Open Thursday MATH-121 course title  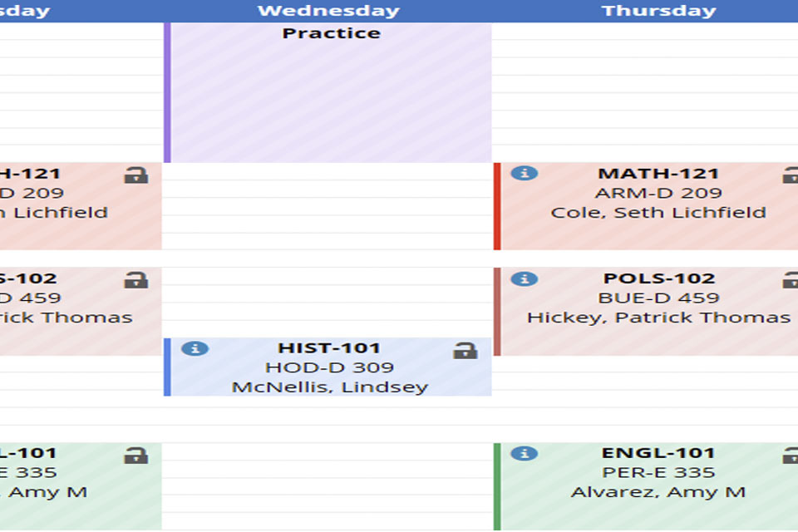[658, 174]
